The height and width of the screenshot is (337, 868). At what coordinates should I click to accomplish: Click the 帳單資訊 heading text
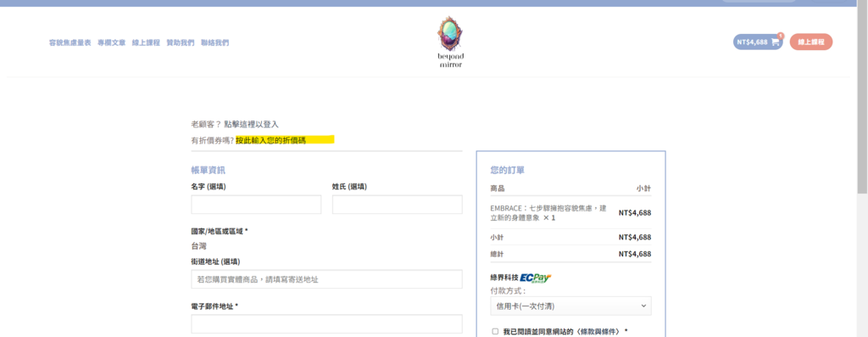[209, 170]
